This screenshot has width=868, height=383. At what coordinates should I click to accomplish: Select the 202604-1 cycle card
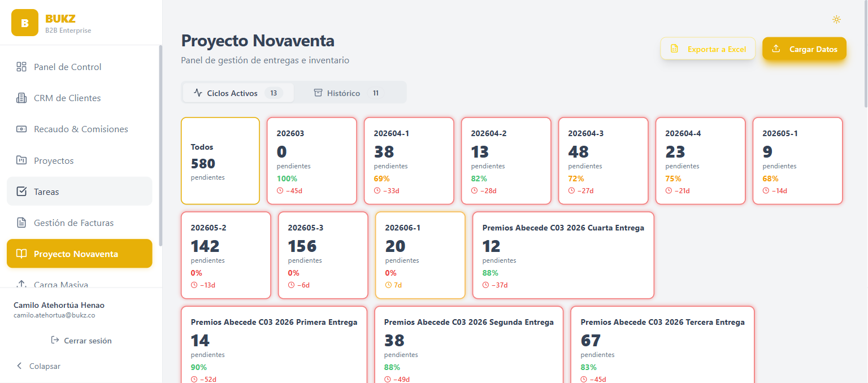point(409,161)
